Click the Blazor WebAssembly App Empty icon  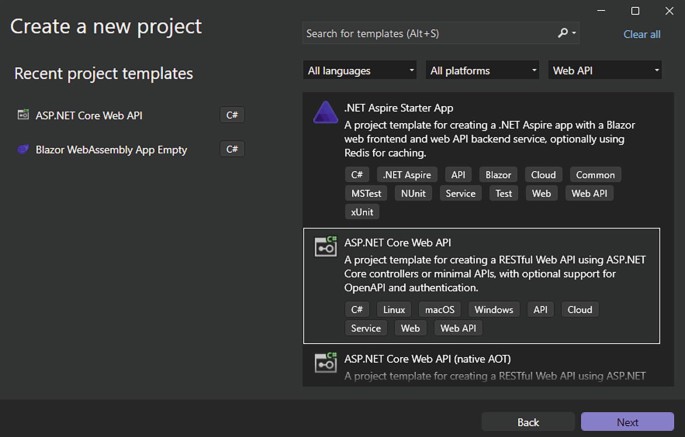click(23, 149)
